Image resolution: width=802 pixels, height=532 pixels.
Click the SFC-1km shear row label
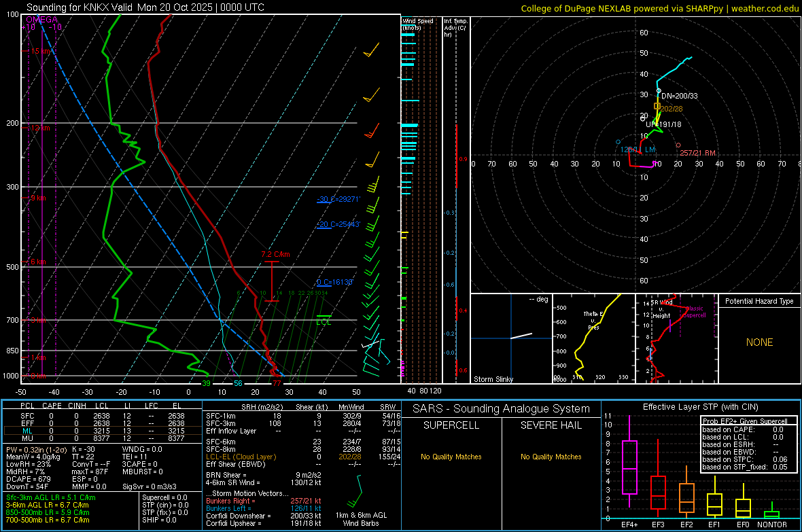[220, 416]
